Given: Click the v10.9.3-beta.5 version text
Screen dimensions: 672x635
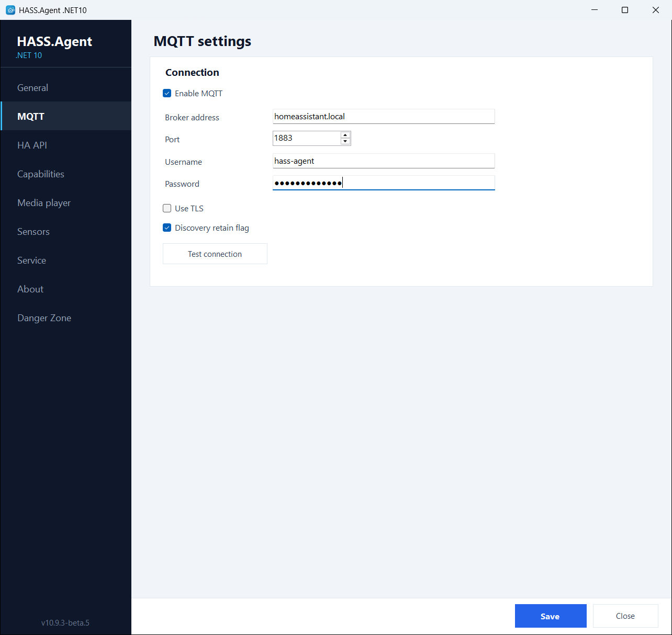Looking at the screenshot, I should pos(65,622).
